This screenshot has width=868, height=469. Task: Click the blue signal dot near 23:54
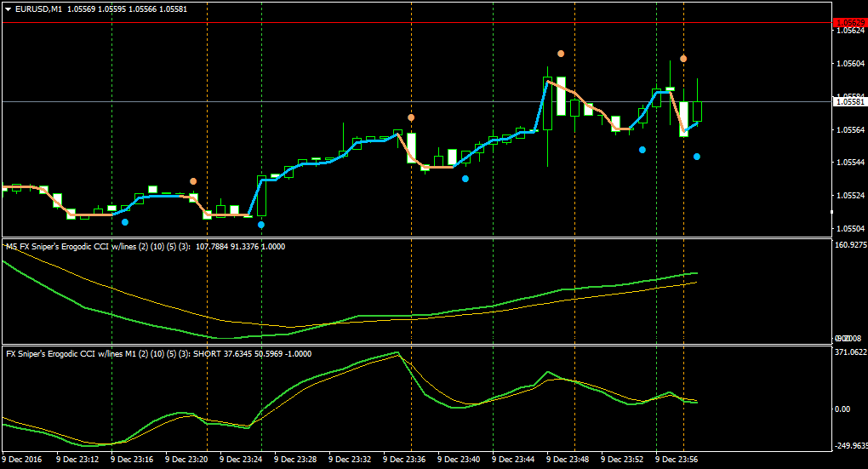pos(642,150)
